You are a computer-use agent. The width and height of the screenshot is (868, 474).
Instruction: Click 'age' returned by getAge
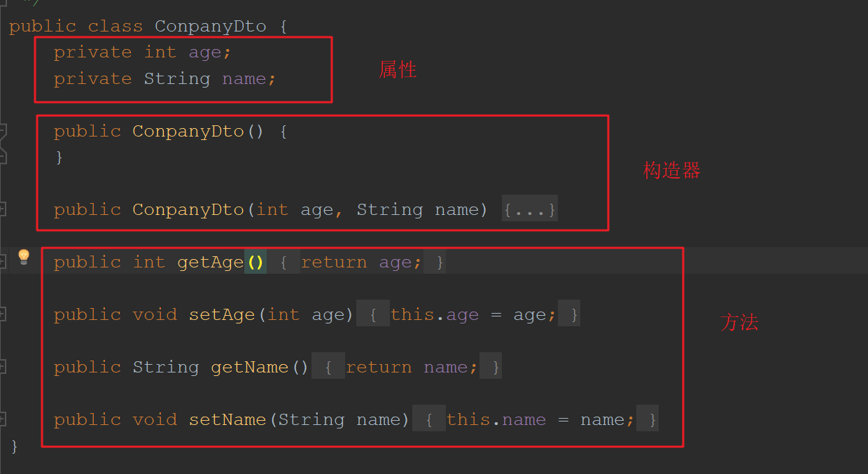395,262
